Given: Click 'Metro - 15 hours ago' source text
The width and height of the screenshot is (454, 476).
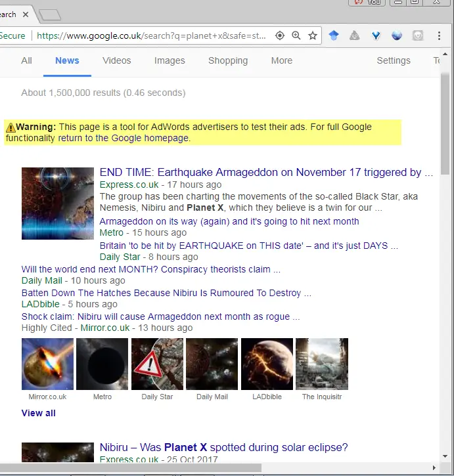Looking at the screenshot, I should (x=143, y=233).
